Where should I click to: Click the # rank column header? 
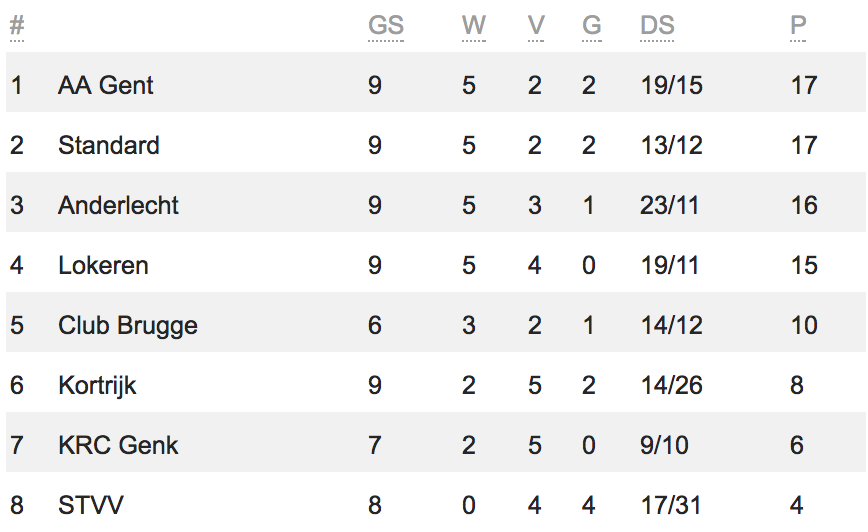click(17, 25)
